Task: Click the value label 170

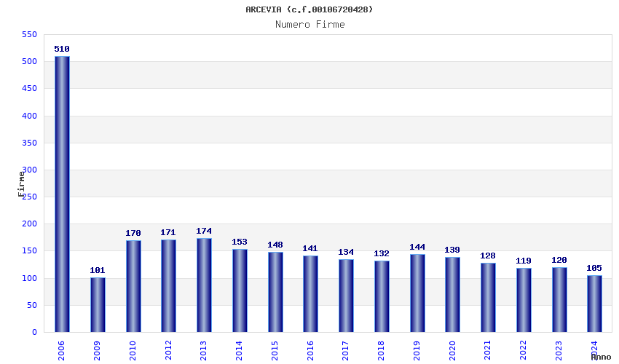Action: pyautogui.click(x=133, y=233)
